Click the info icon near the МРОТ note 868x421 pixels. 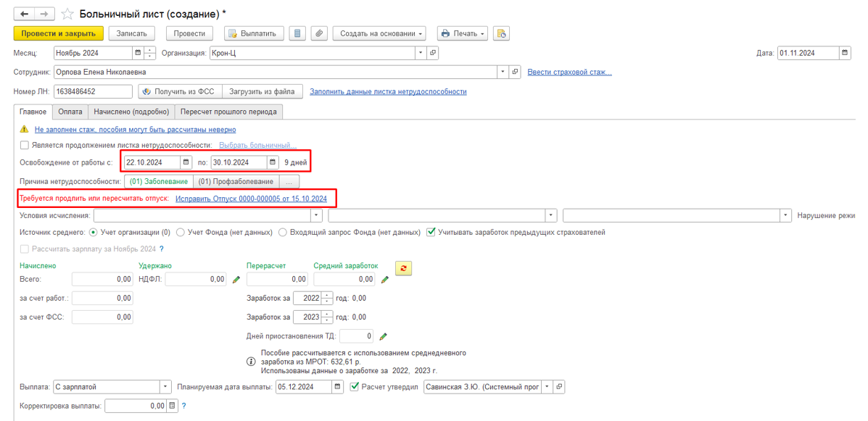(251, 362)
